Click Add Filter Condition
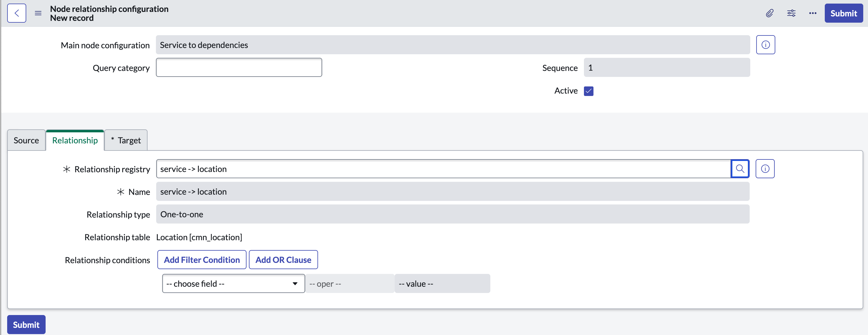 (x=202, y=260)
